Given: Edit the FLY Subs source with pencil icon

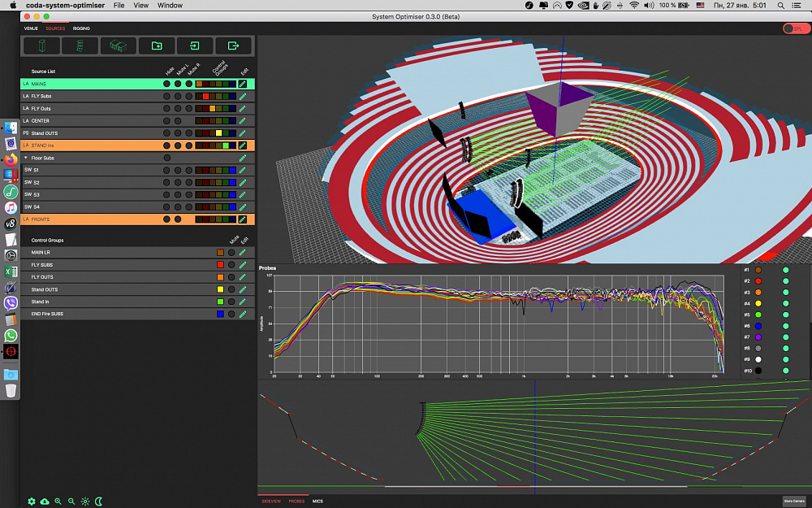Looking at the screenshot, I should [242, 96].
